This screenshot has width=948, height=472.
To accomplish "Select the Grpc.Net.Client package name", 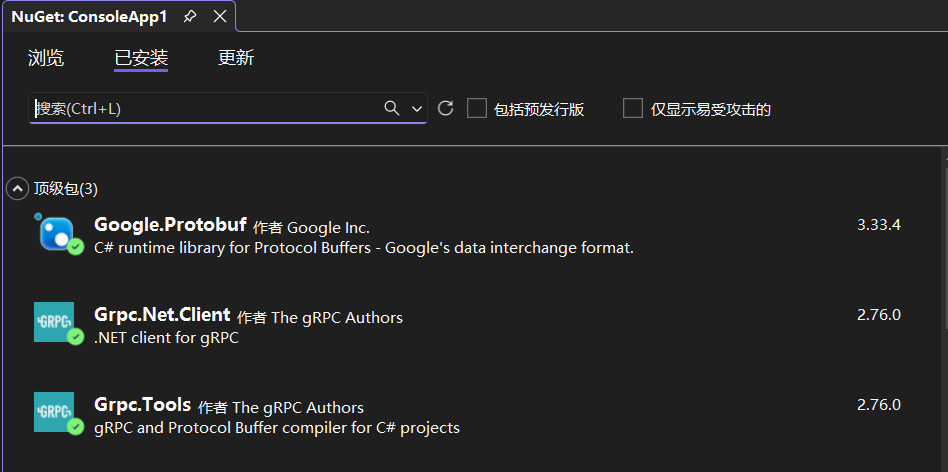I will pos(162,315).
